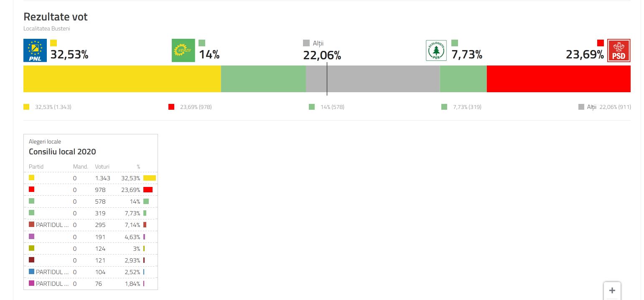
Task: Click the Ecologistii PER tree logo
Action: [436, 50]
